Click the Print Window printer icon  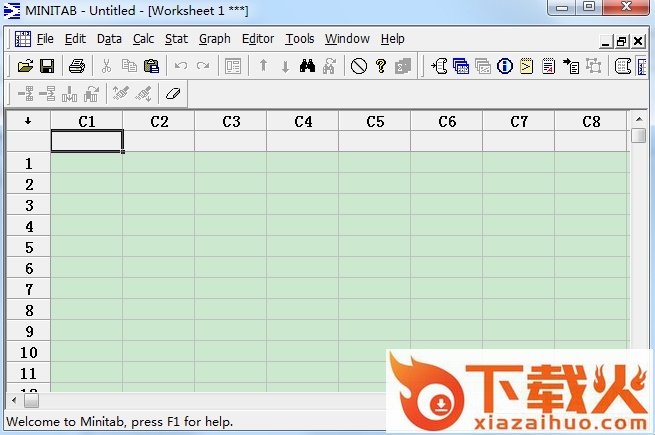point(77,66)
